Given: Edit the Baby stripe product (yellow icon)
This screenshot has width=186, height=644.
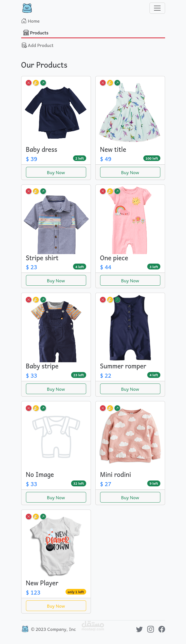Looking at the screenshot, I should click(36, 300).
